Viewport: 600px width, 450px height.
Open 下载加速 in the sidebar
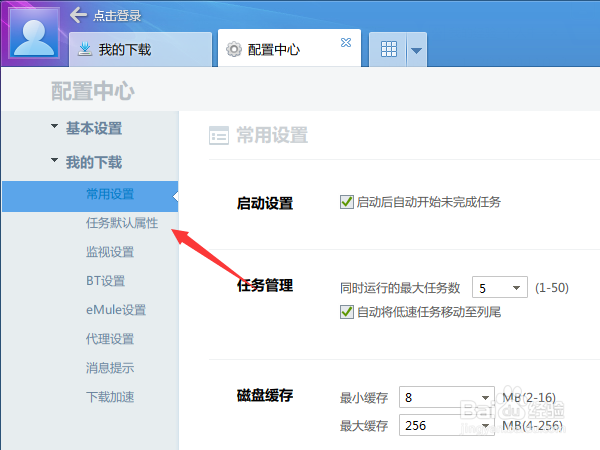[x=110, y=397]
